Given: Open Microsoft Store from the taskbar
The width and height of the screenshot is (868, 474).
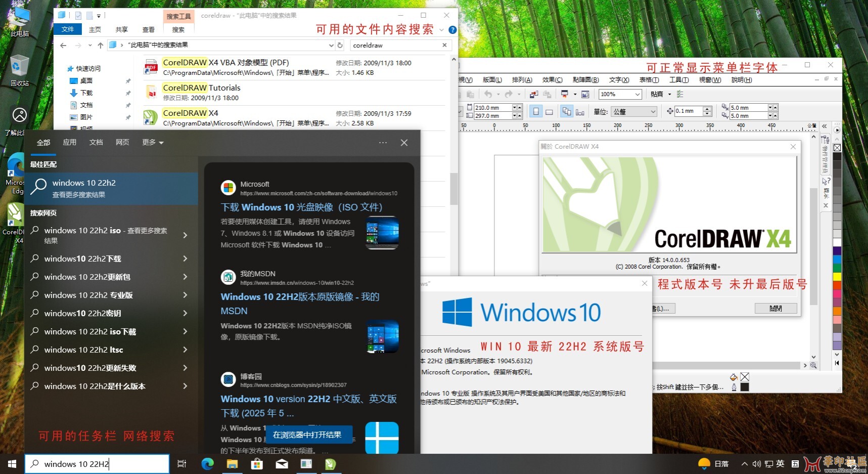Looking at the screenshot, I should point(257,463).
